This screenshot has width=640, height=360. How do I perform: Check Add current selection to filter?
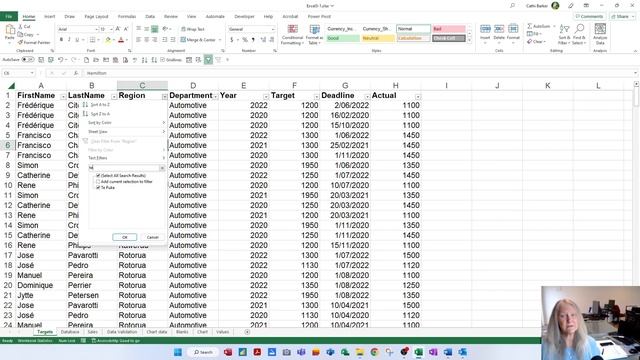[x=98, y=182]
